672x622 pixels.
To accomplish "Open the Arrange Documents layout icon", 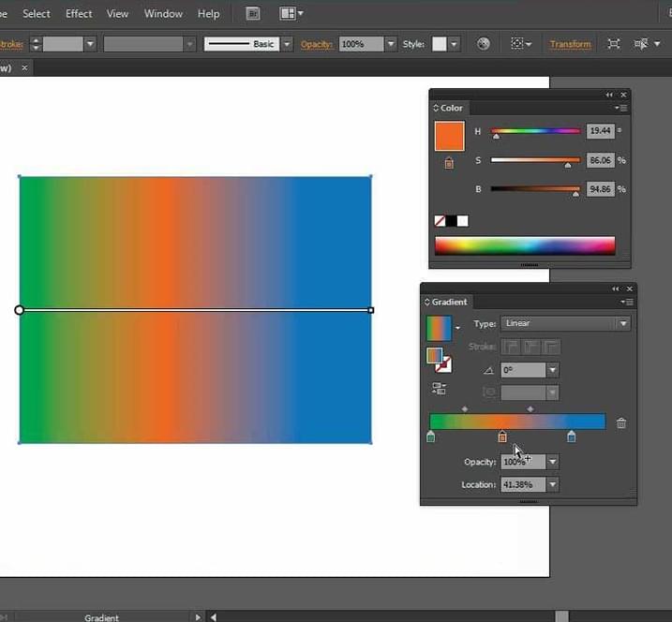I will pyautogui.click(x=291, y=13).
